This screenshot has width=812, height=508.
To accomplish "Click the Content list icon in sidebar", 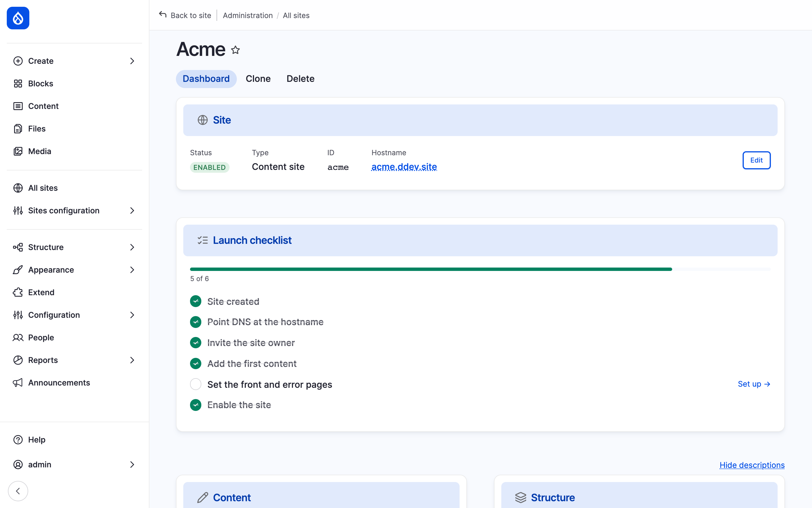I will pyautogui.click(x=18, y=106).
